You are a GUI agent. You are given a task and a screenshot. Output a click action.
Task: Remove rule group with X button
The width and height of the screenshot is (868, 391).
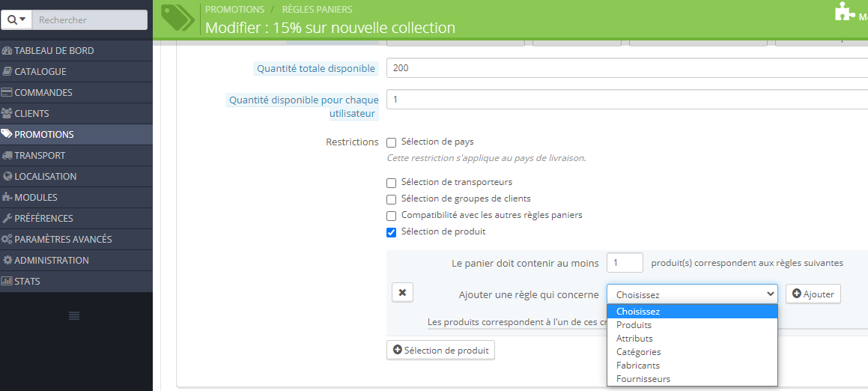pyautogui.click(x=402, y=292)
